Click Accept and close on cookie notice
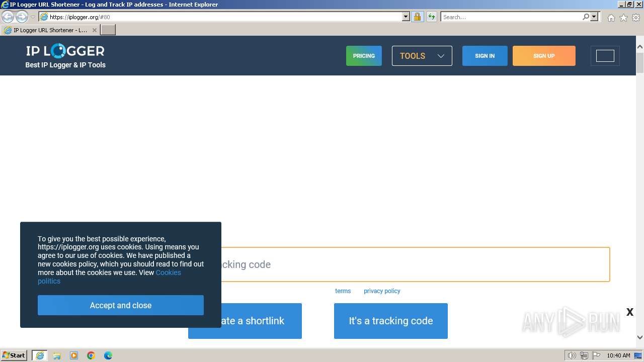This screenshot has height=362, width=644. pos(121,305)
